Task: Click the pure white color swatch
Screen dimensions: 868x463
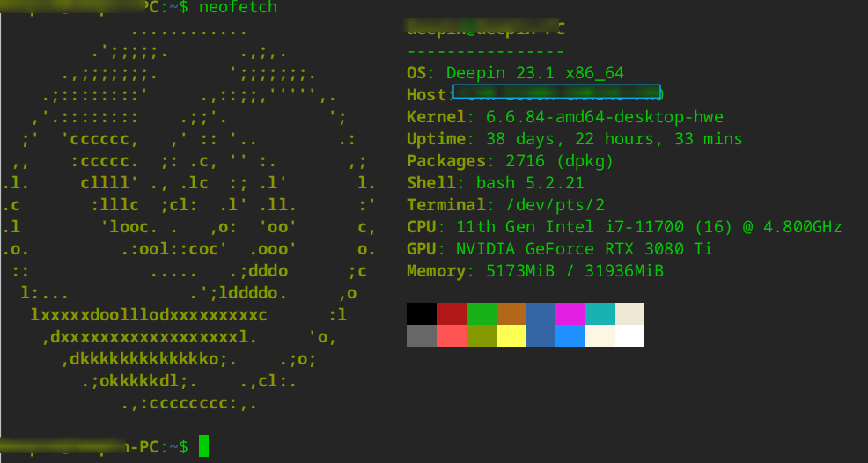Action: (x=630, y=335)
